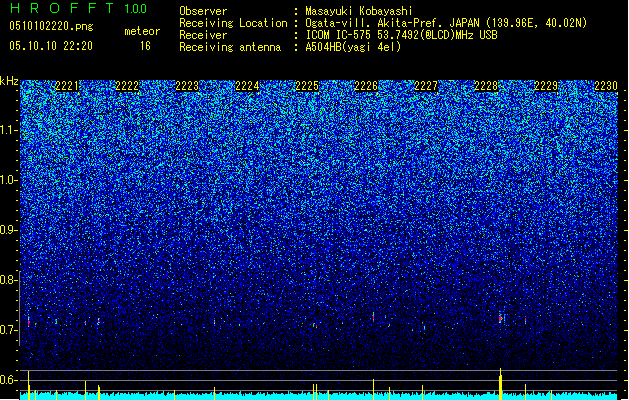Screen dimensions: 629x400
Task: Click the 2227 time marker
Action: [x=426, y=86]
